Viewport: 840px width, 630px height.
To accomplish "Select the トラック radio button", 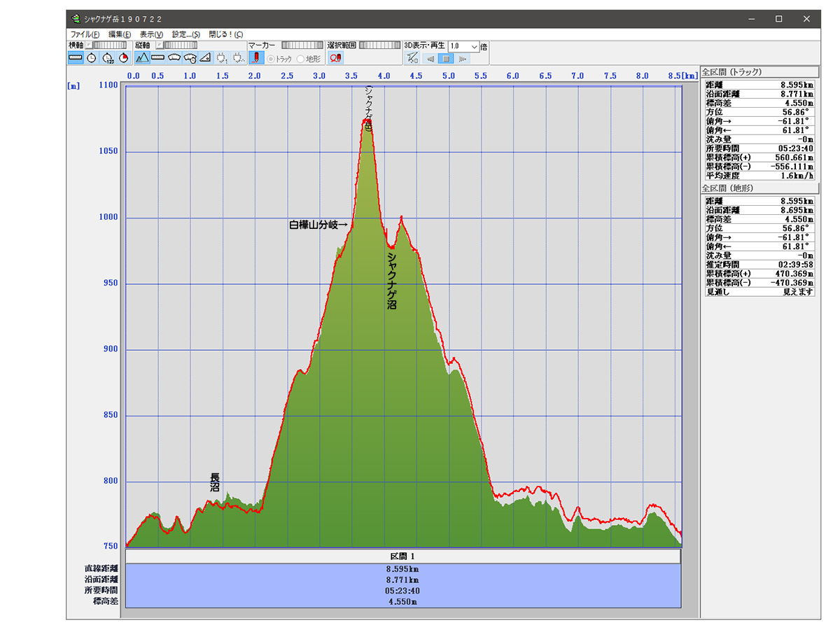I will tap(271, 59).
